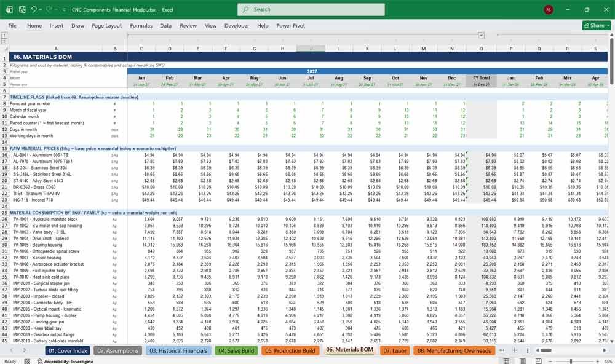Open the Help ribbon tab
The image size is (615, 364).
tap(263, 25)
